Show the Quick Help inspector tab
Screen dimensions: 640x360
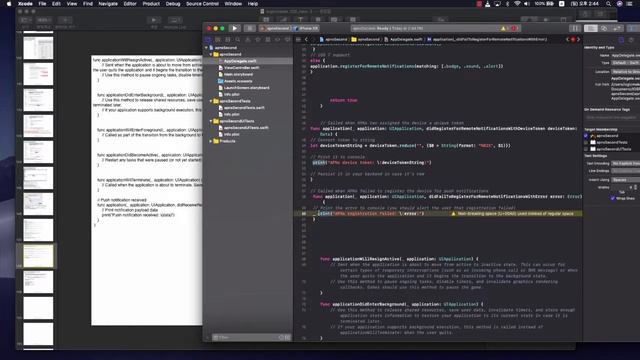pos(631,40)
